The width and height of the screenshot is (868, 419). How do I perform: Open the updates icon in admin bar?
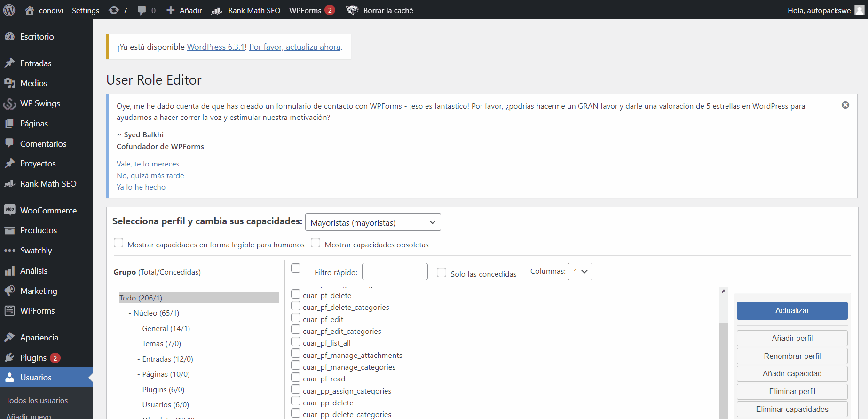point(114,10)
